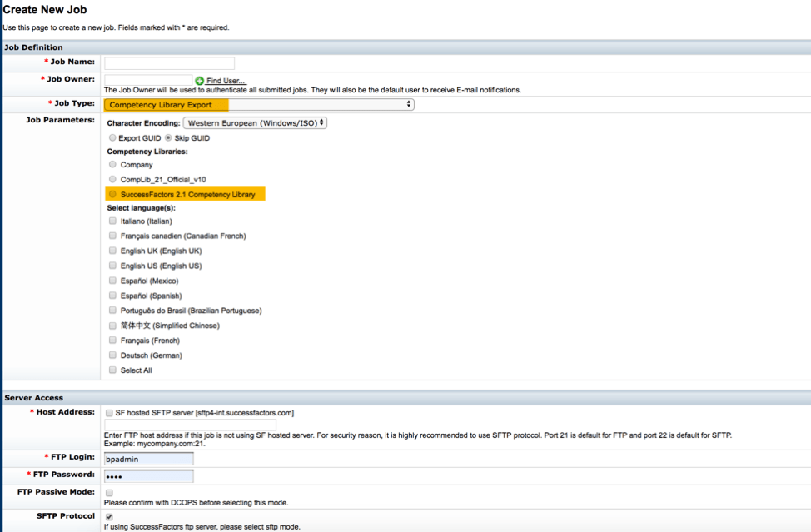Select the Skip GUID radio button

(168, 138)
